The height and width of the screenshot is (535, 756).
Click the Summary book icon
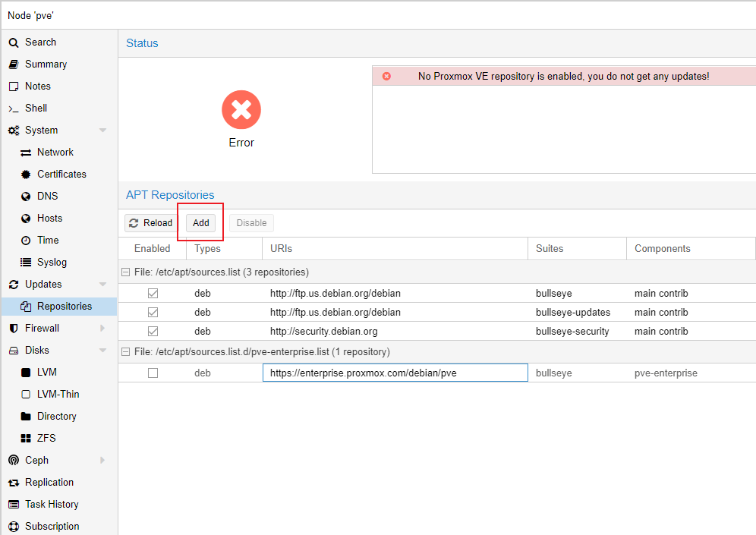click(x=14, y=64)
